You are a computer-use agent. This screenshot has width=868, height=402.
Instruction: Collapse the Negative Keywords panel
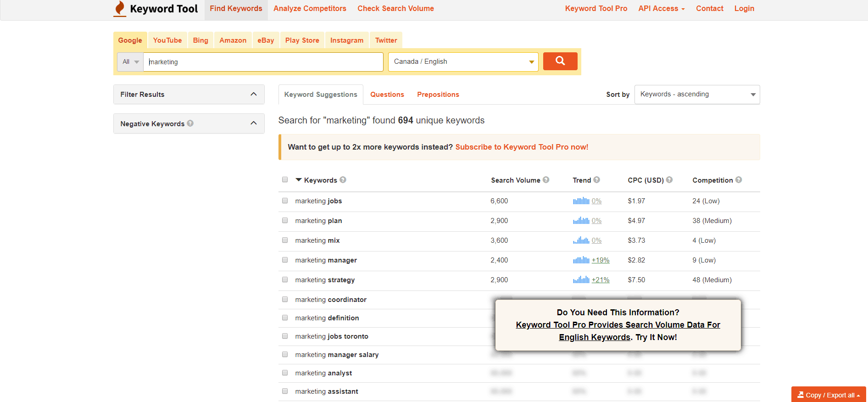tap(189, 123)
